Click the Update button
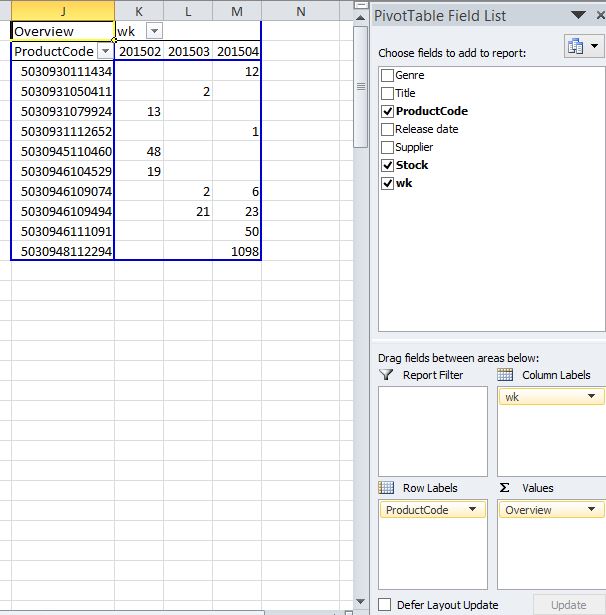606x615 pixels. tap(569, 605)
